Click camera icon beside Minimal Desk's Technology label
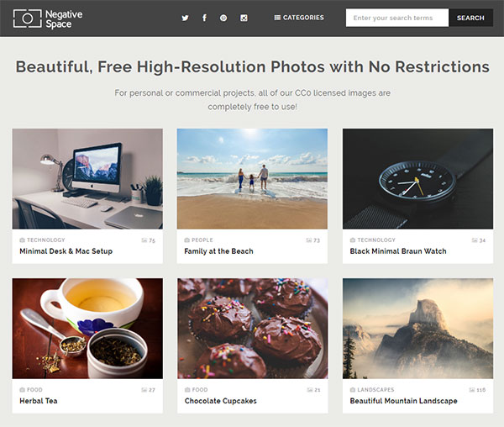This screenshot has height=427, width=504. coord(22,240)
